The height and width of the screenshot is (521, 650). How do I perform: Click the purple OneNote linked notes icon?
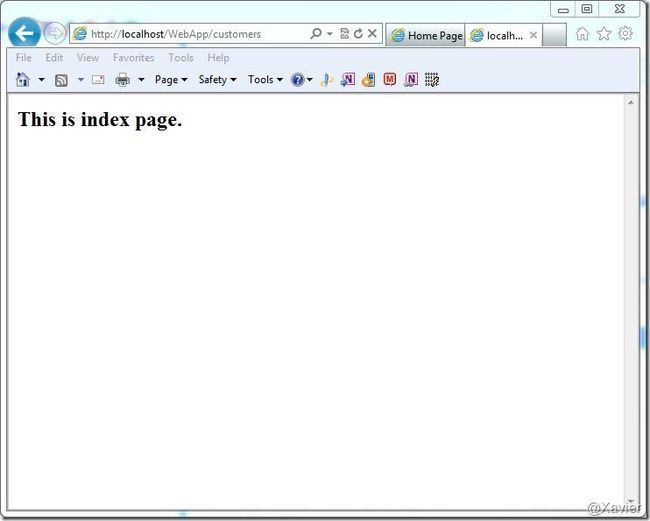click(x=411, y=79)
